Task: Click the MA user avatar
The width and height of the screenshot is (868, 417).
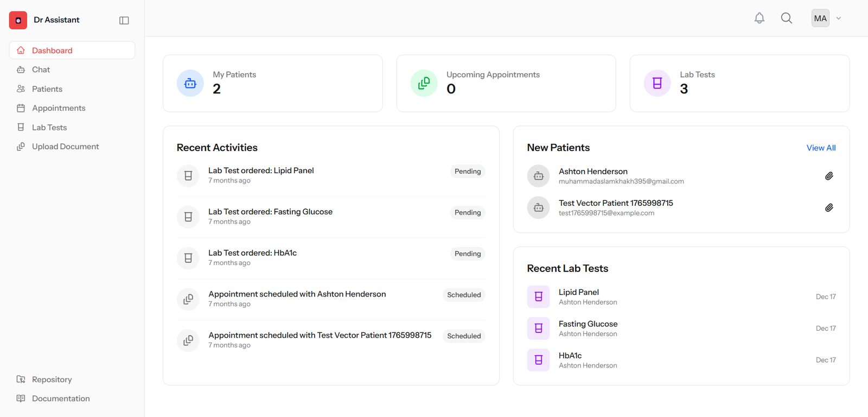Action: 820,18
